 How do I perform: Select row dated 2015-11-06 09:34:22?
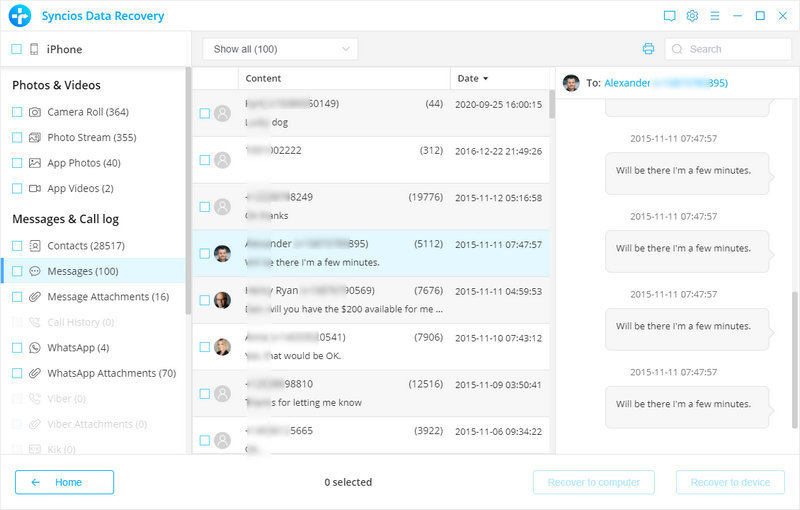point(371,436)
